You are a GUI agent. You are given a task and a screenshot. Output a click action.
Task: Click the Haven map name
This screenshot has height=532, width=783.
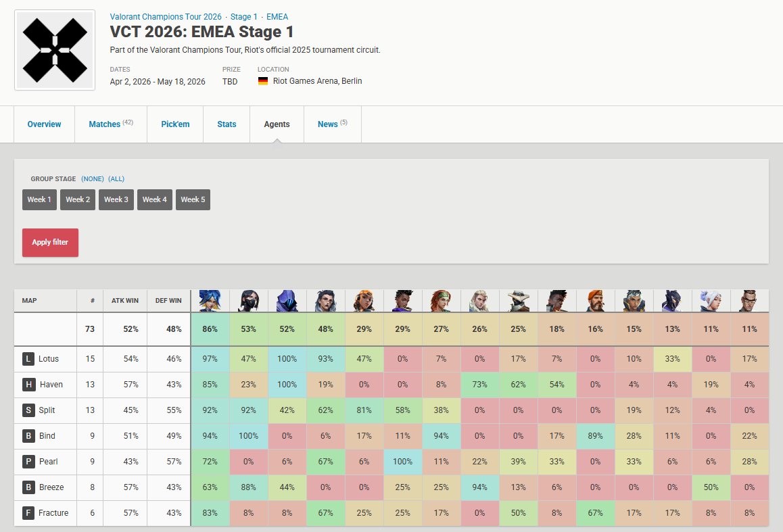pos(51,384)
